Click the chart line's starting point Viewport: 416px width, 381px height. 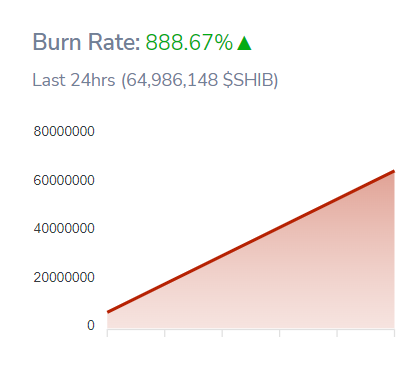pyautogui.click(x=108, y=312)
